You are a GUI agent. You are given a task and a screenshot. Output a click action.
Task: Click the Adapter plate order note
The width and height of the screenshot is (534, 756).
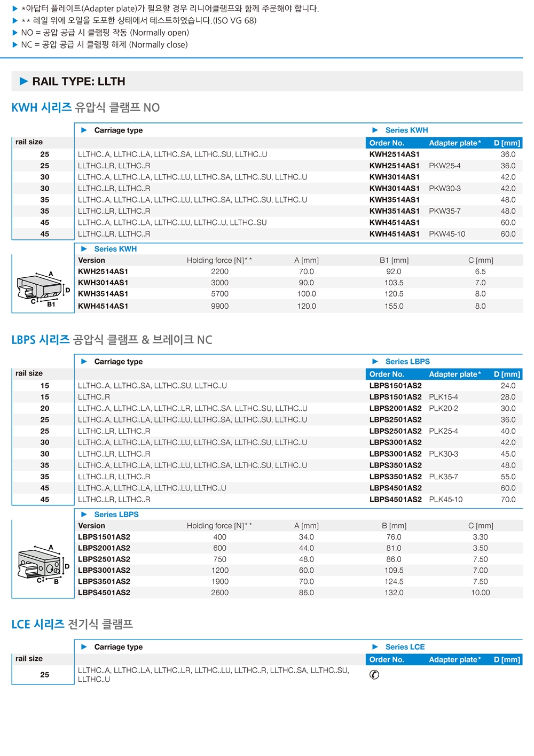coord(170,9)
